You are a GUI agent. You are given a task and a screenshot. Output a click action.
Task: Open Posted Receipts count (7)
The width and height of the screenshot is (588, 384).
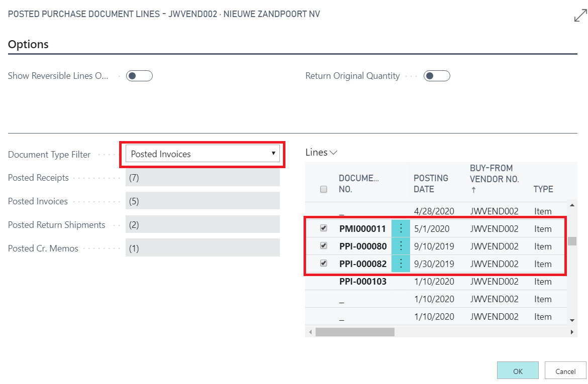point(203,178)
